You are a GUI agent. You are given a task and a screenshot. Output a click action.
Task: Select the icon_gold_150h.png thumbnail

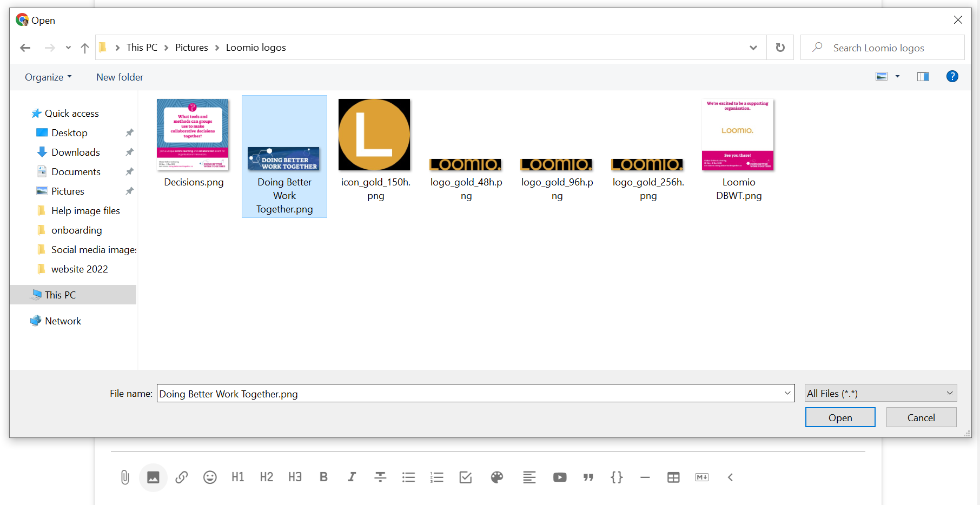374,135
